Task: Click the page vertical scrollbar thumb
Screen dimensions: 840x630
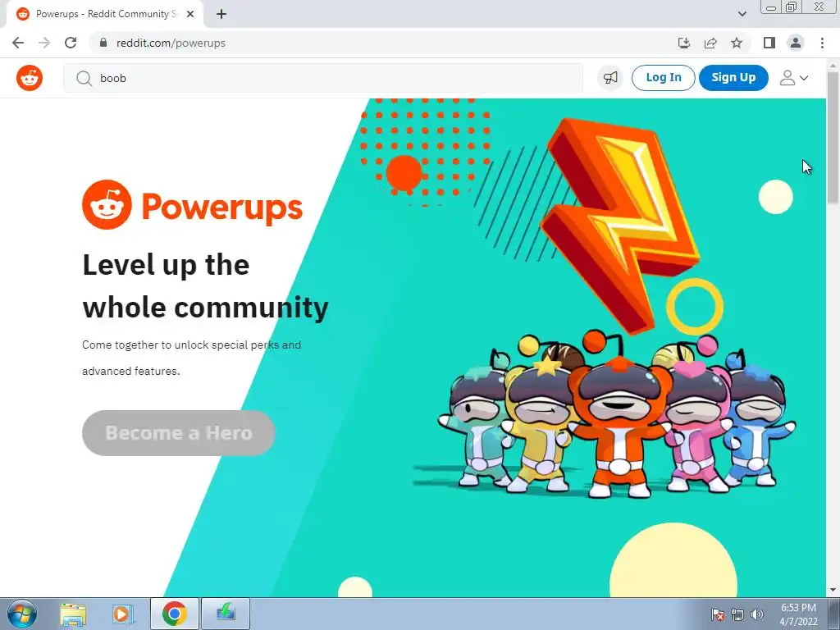Action: point(833,138)
